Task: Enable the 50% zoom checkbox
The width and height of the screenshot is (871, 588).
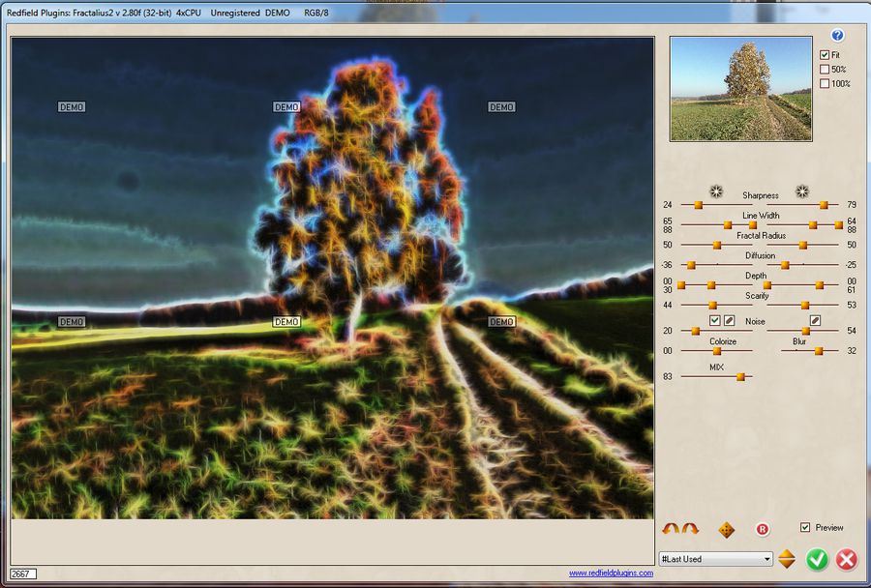Action: [x=825, y=70]
